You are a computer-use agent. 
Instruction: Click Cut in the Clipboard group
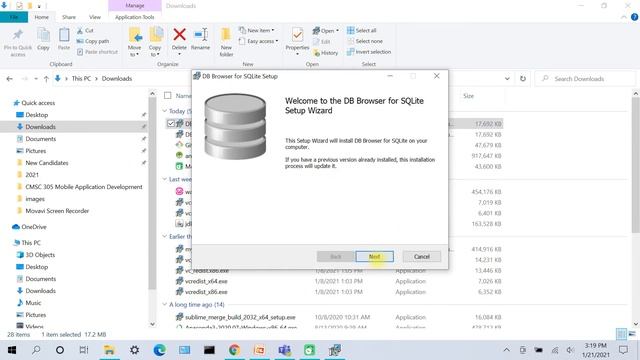(85, 31)
